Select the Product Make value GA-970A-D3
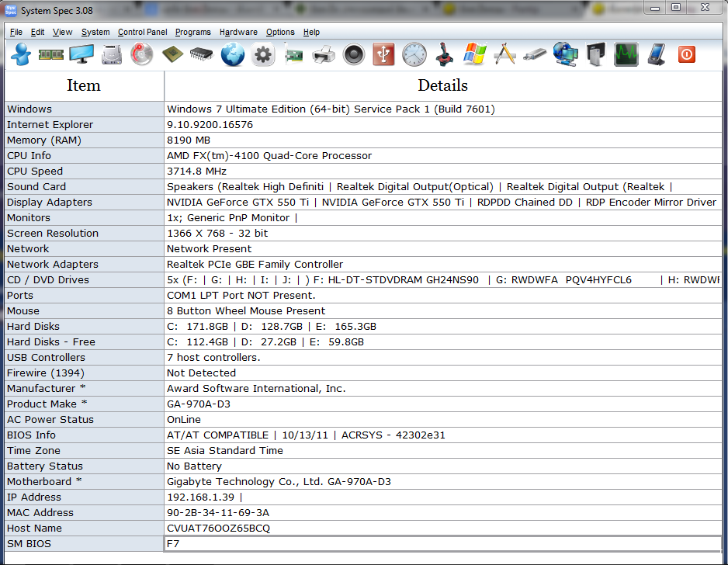The image size is (728, 565). [199, 404]
